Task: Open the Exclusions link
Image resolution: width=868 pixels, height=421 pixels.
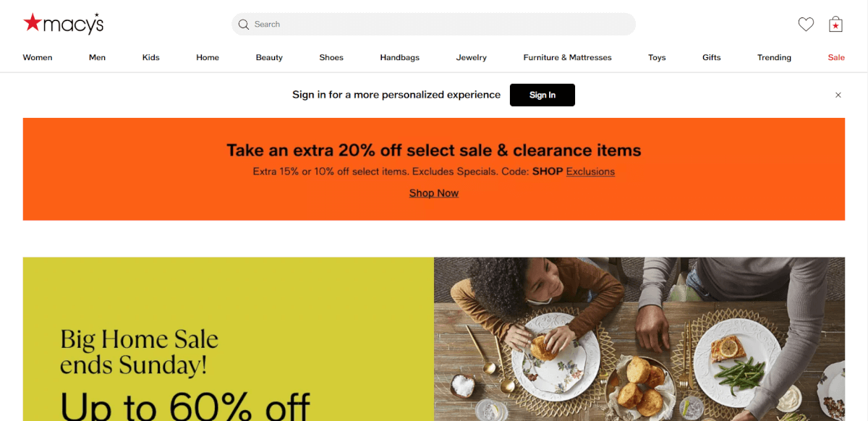Action: coord(590,171)
